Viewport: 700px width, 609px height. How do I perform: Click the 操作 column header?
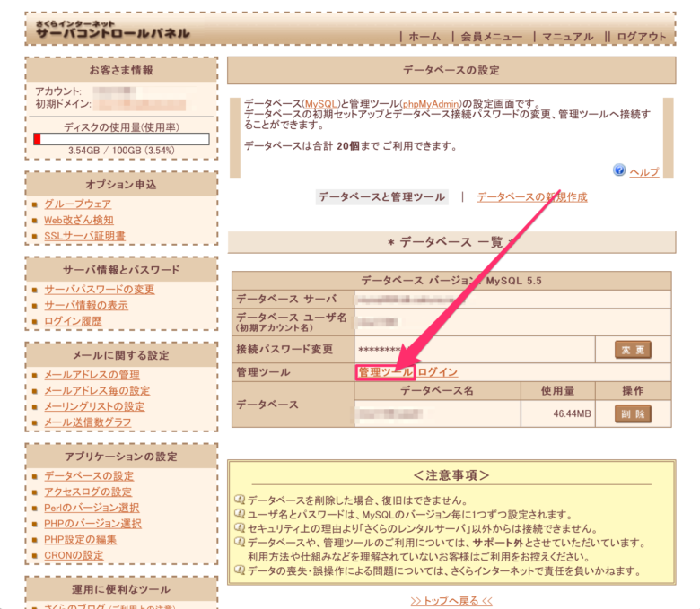(x=633, y=391)
